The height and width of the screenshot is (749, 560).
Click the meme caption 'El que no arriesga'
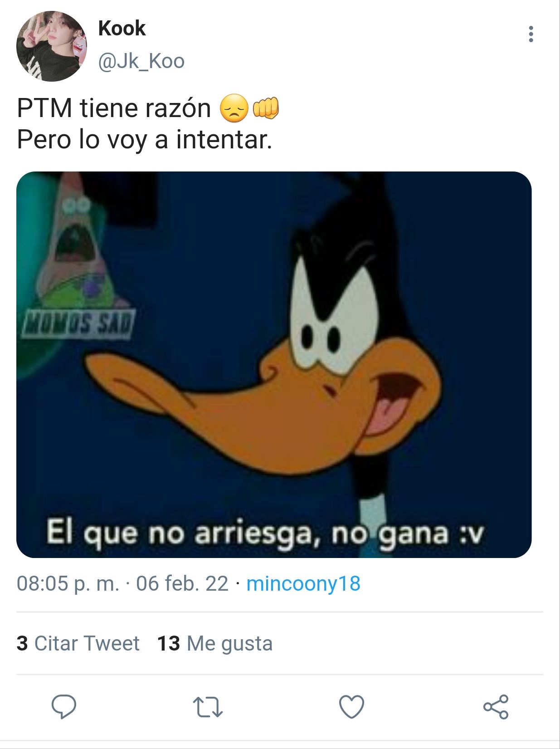tap(179, 533)
